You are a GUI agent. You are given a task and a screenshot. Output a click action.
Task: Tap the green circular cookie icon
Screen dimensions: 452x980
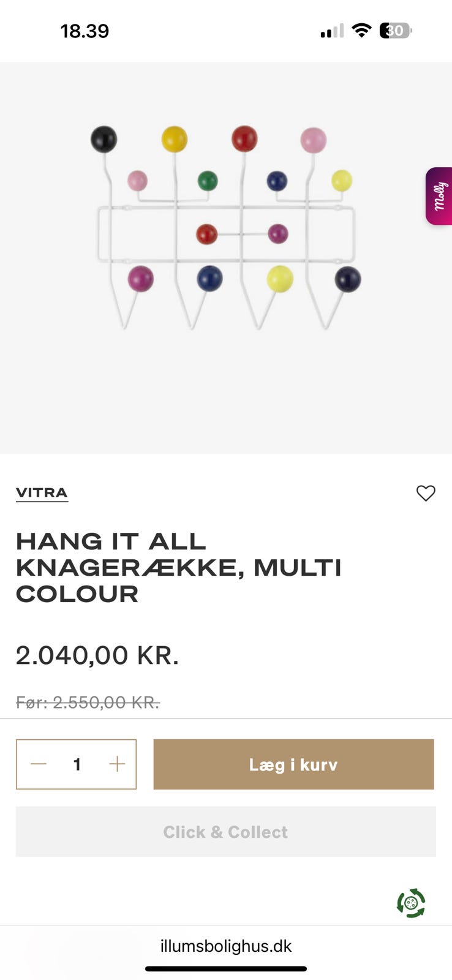(x=411, y=903)
